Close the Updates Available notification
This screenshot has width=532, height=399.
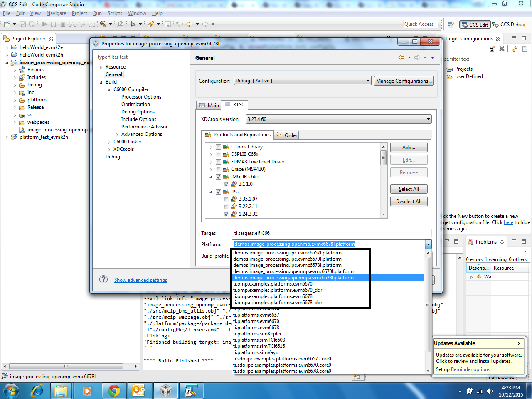(x=519, y=343)
